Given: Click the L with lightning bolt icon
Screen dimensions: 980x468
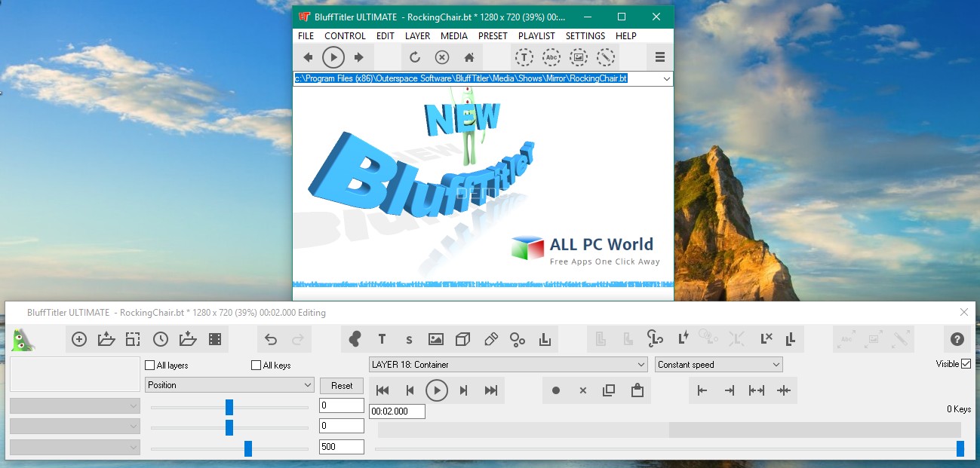Looking at the screenshot, I should [x=684, y=338].
